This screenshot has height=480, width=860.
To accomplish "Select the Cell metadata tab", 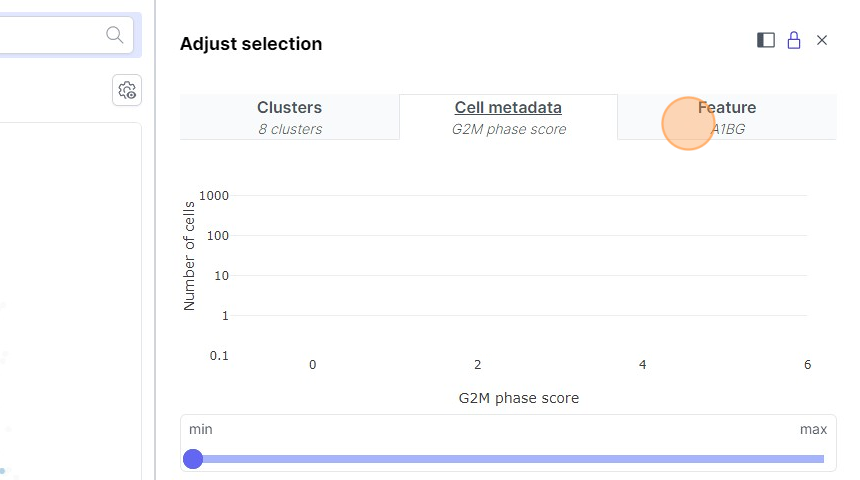I will [508, 117].
